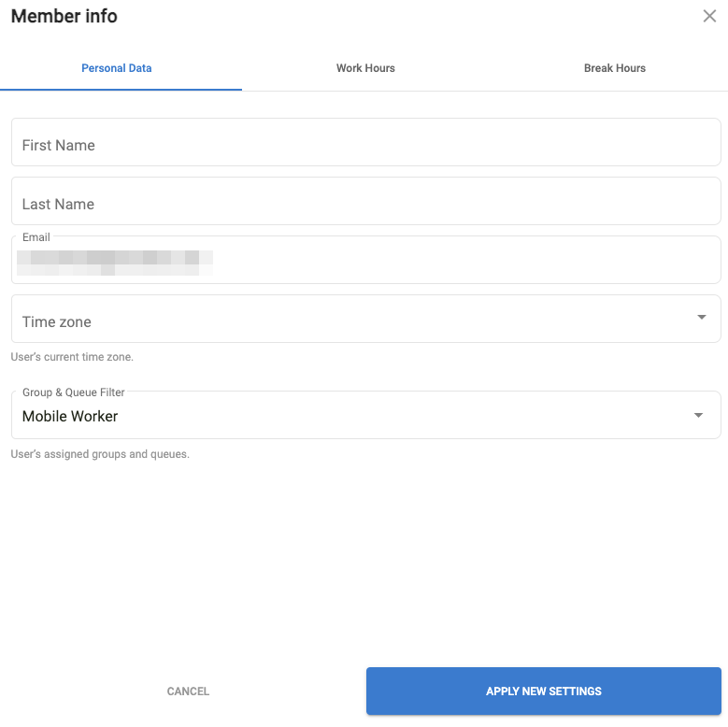Click the Member info dialog title
728x727 pixels.
64,17
